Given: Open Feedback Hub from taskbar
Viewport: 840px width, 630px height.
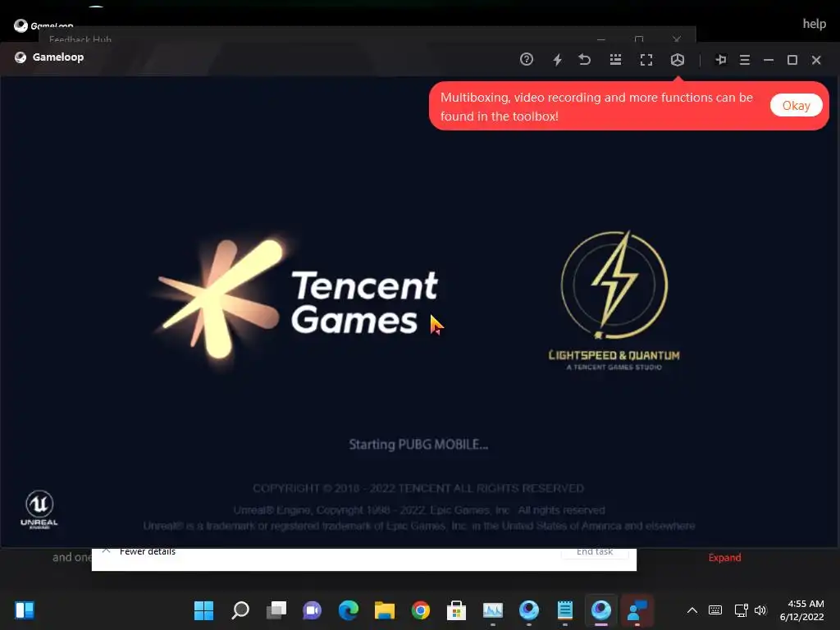Looking at the screenshot, I should (x=637, y=610).
